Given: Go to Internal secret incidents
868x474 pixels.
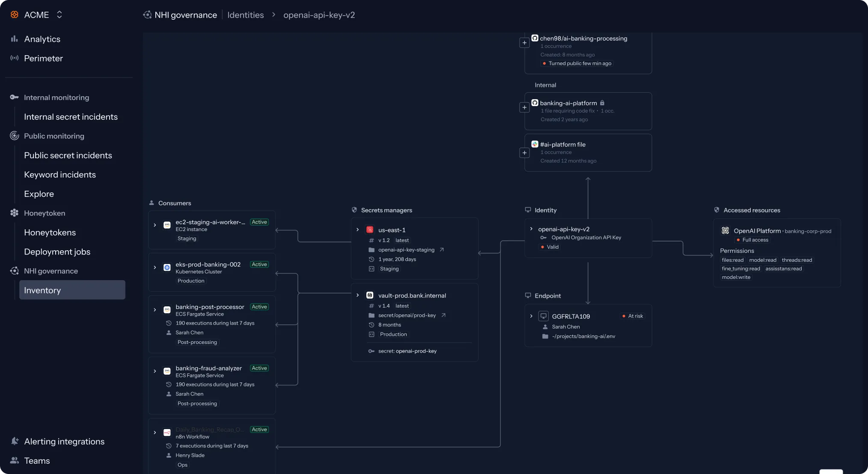Looking at the screenshot, I should point(71,117).
